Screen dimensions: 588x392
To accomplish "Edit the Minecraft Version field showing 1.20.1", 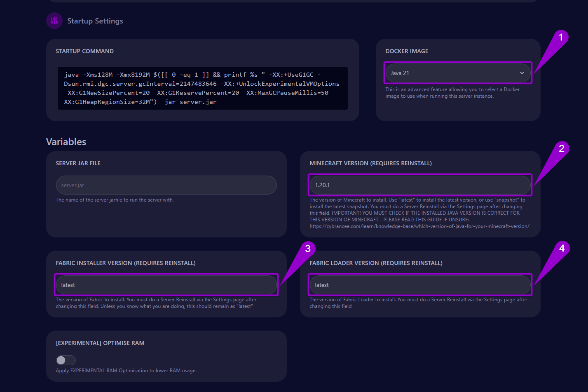I will (x=420, y=185).
